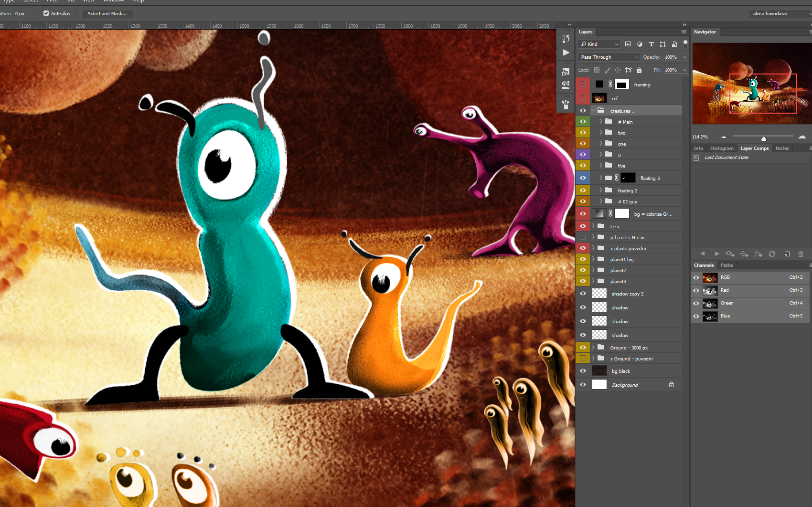Show the plantsNew group visibility box
This screenshot has width=812, height=507.
pyautogui.click(x=583, y=237)
